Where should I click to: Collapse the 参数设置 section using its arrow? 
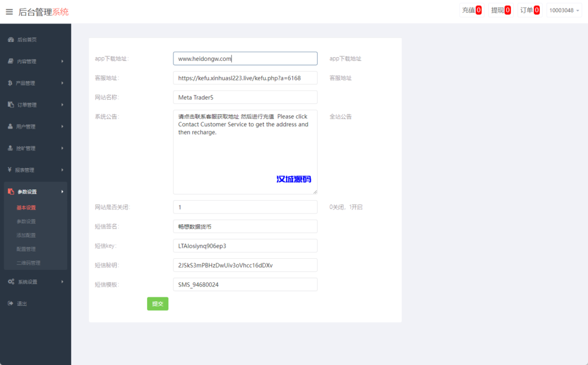tap(62, 192)
